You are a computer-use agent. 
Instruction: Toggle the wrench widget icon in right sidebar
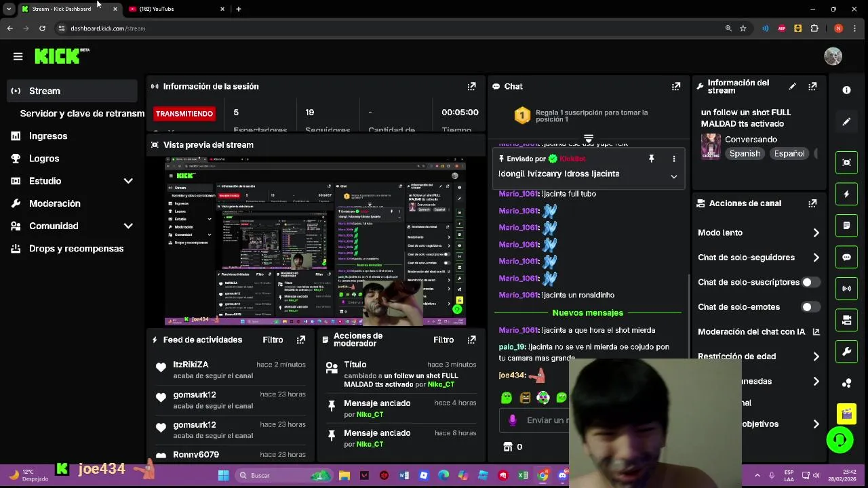tap(846, 352)
